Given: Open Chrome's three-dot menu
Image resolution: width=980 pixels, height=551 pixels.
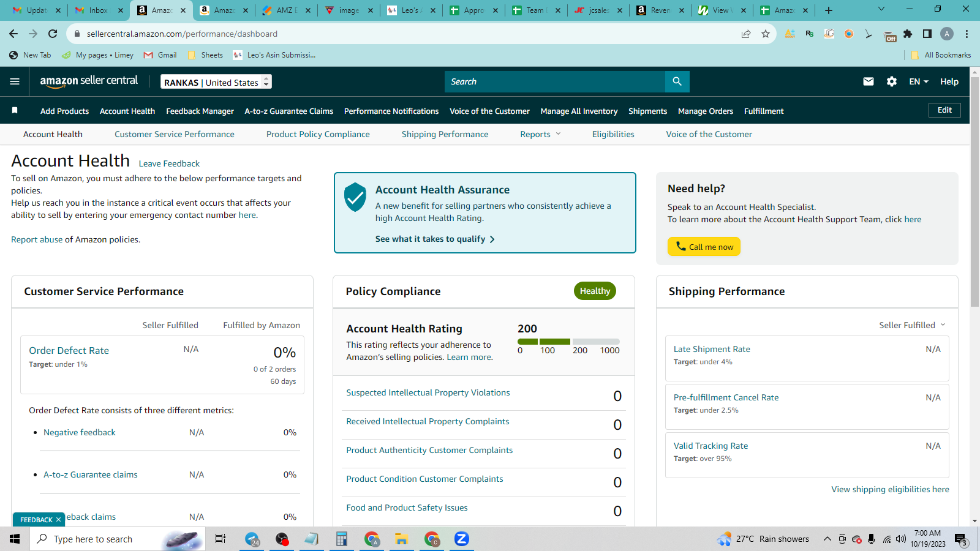Looking at the screenshot, I should point(967,34).
